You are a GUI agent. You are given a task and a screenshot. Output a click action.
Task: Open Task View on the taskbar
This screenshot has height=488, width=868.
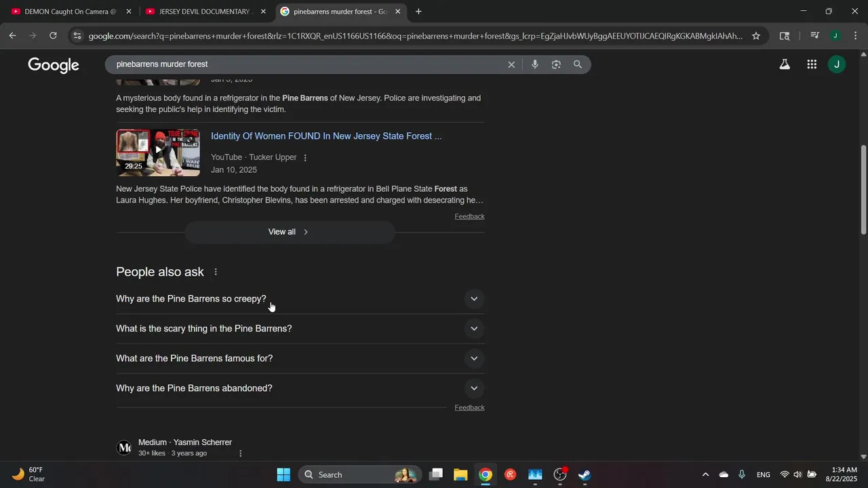(x=436, y=474)
